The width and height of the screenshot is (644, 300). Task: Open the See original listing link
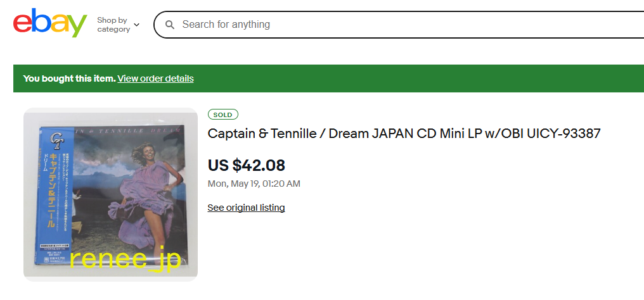click(246, 208)
